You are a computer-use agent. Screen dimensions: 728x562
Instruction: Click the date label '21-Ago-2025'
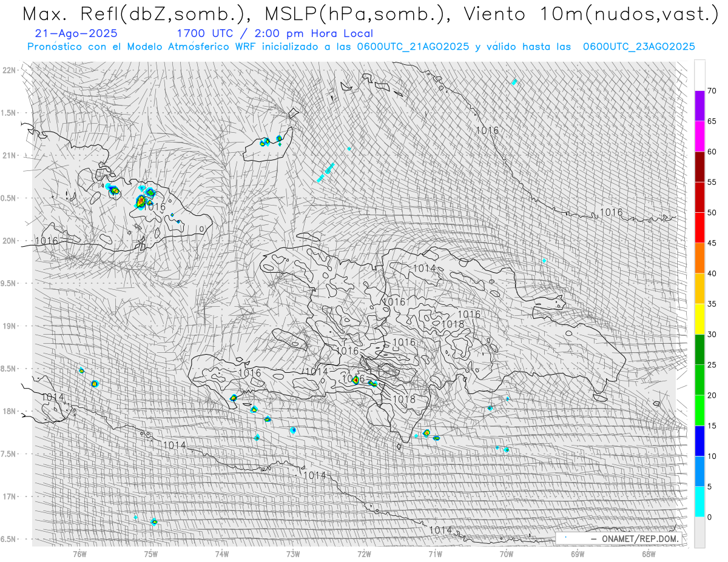click(76, 34)
